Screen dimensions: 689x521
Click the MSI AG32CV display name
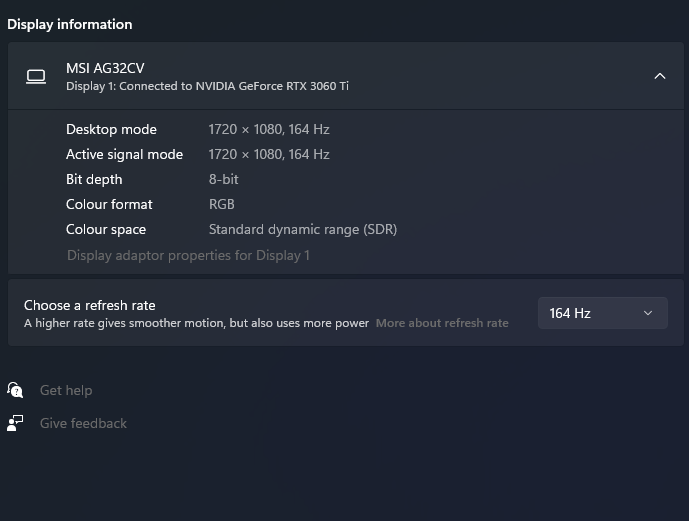click(105, 68)
